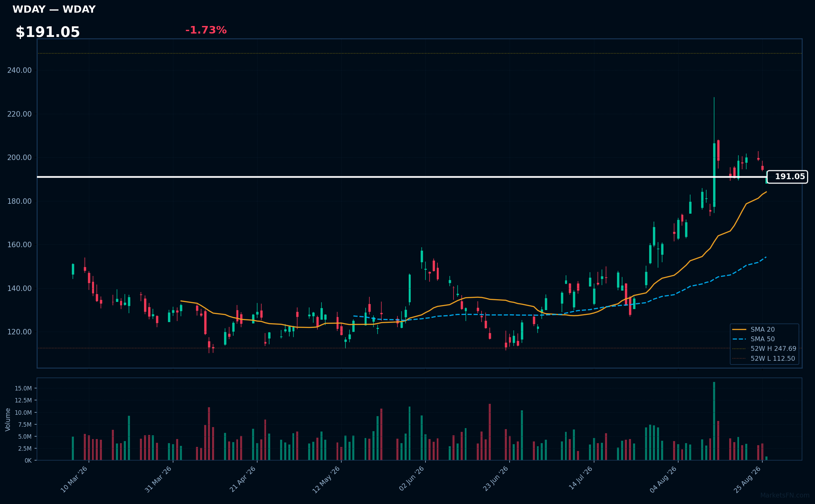Click the Volume axis title
This screenshot has height=504, width=815.
(8, 420)
